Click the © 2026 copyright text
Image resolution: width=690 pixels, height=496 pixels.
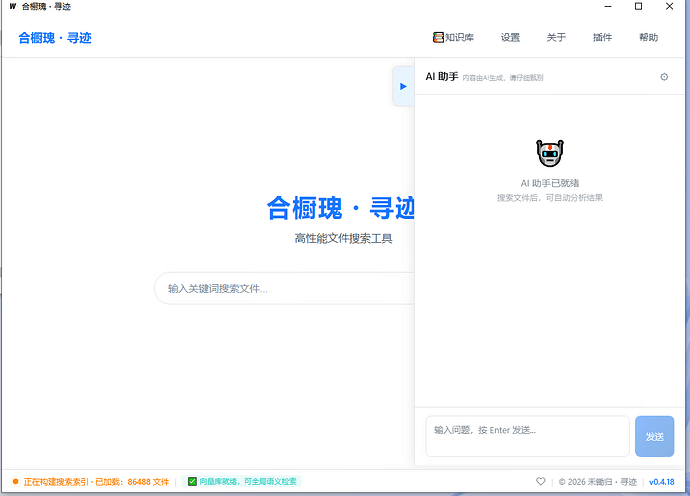pos(598,482)
